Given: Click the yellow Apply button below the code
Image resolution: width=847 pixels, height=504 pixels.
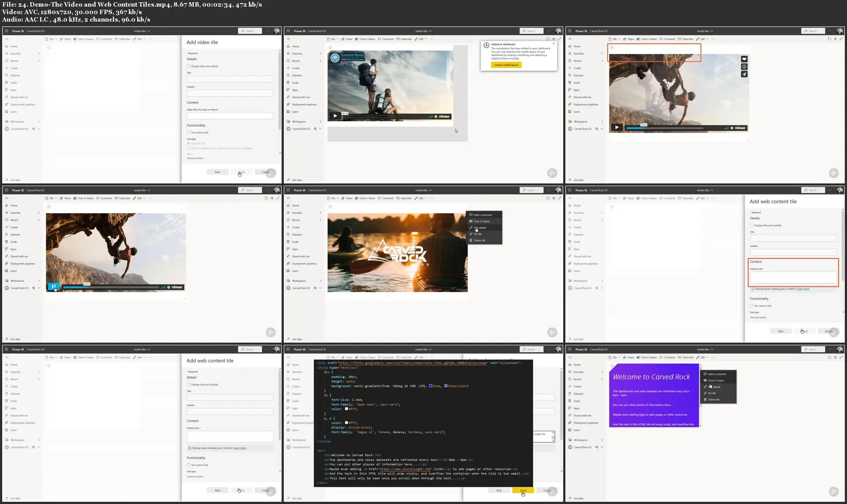Looking at the screenshot, I should click(523, 490).
